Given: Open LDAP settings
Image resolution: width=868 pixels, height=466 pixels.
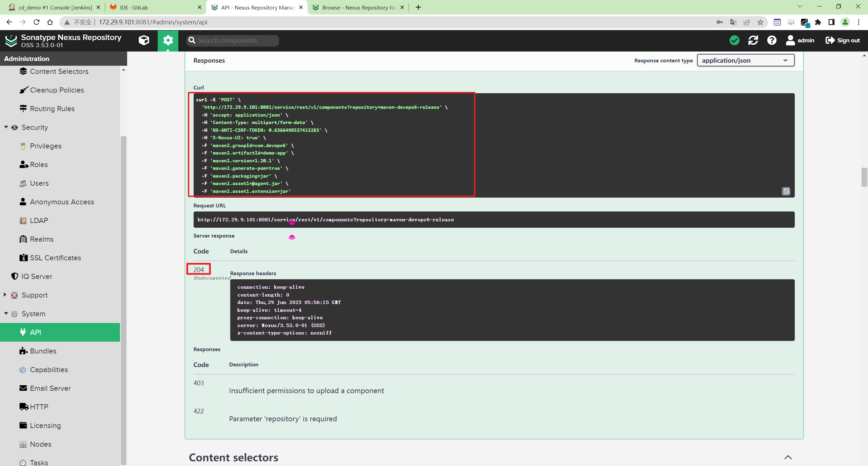Looking at the screenshot, I should pos(39,221).
